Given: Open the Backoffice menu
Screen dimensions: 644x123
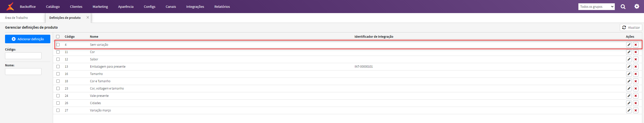Looking at the screenshot, I should click(28, 7).
